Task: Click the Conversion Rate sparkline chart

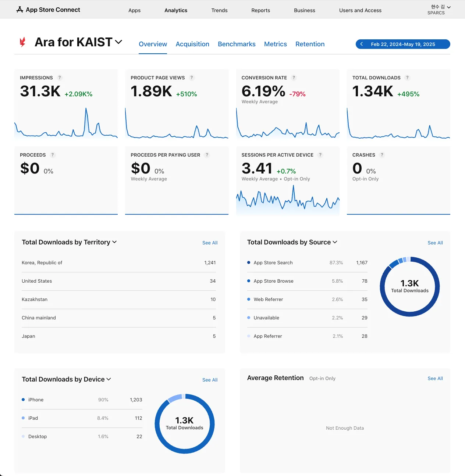Action: tap(288, 123)
